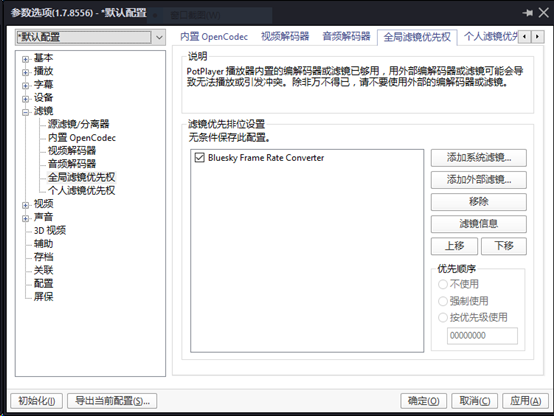The height and width of the screenshot is (416, 554).
Task: Collapse the 滤镜 tree node
Action: pos(25,112)
